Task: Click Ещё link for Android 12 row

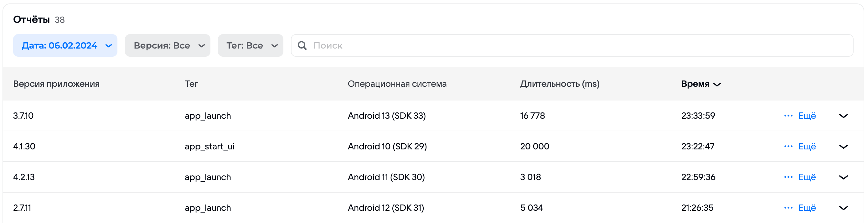Action: (x=807, y=208)
